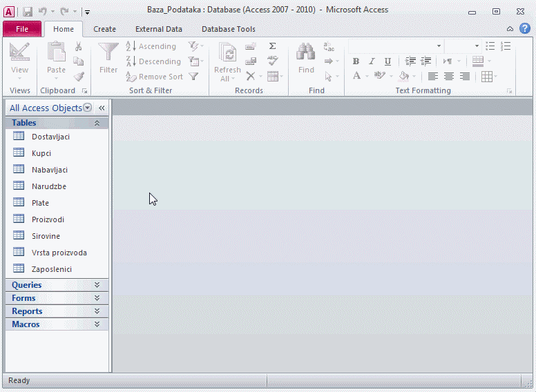Click the text highlight color icon
This screenshot has height=392, width=536.
379,76
